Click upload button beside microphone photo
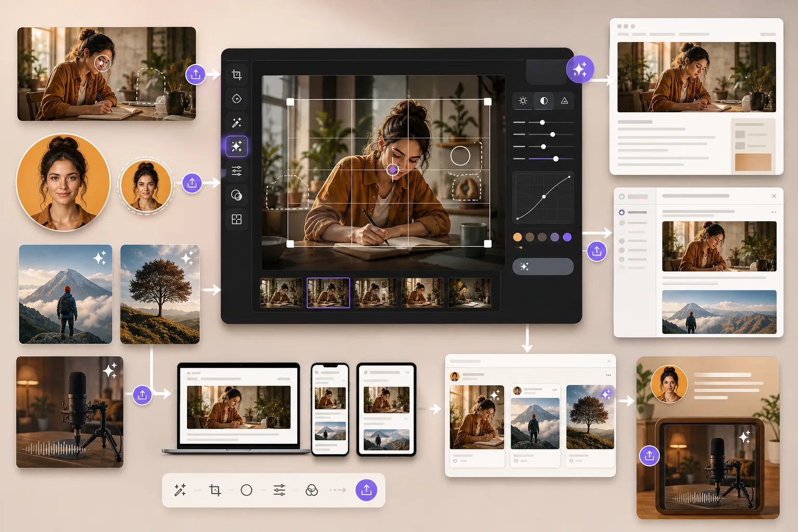798x532 pixels. [x=142, y=395]
